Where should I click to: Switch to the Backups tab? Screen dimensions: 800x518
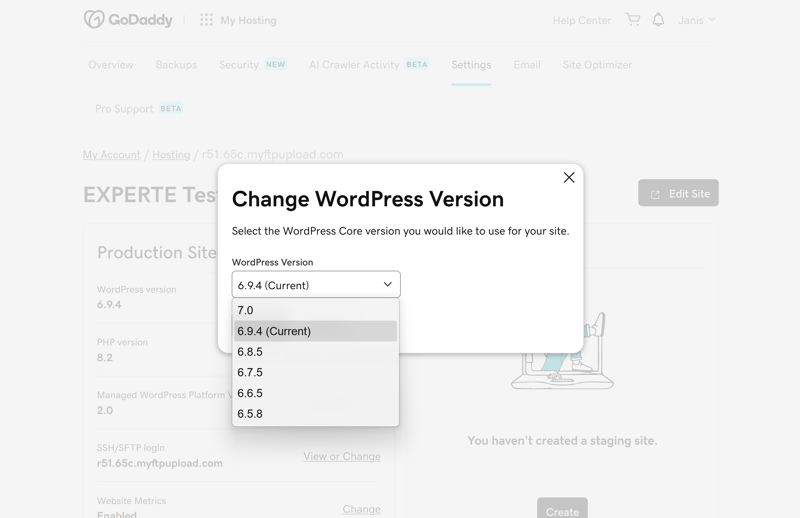coord(176,65)
